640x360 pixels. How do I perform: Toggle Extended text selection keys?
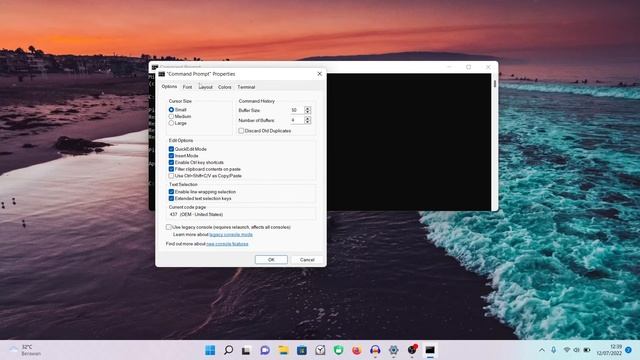click(171, 198)
